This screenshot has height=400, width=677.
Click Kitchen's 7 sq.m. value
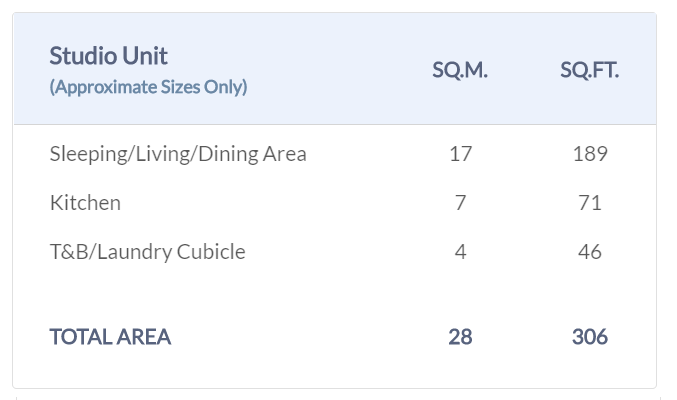click(x=460, y=203)
